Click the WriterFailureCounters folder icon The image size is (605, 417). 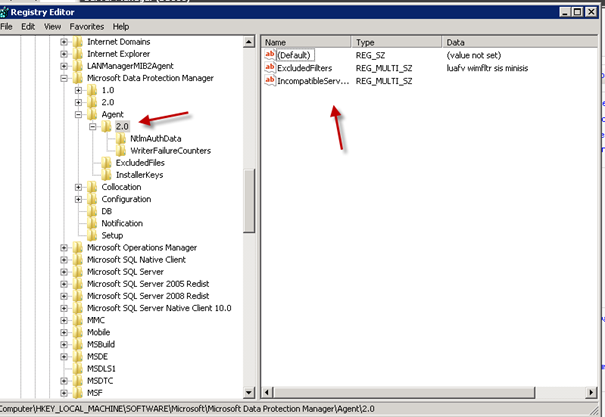point(121,151)
